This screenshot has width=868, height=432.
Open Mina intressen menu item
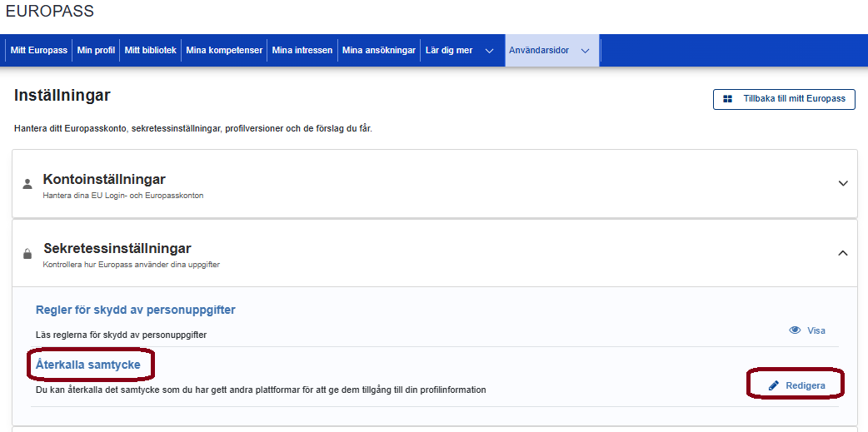pos(302,51)
